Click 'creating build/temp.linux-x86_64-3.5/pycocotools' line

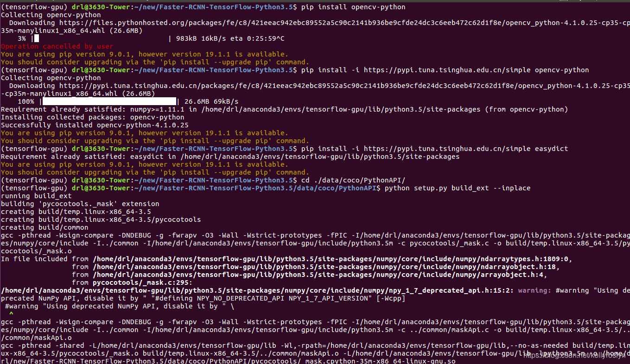(101, 220)
